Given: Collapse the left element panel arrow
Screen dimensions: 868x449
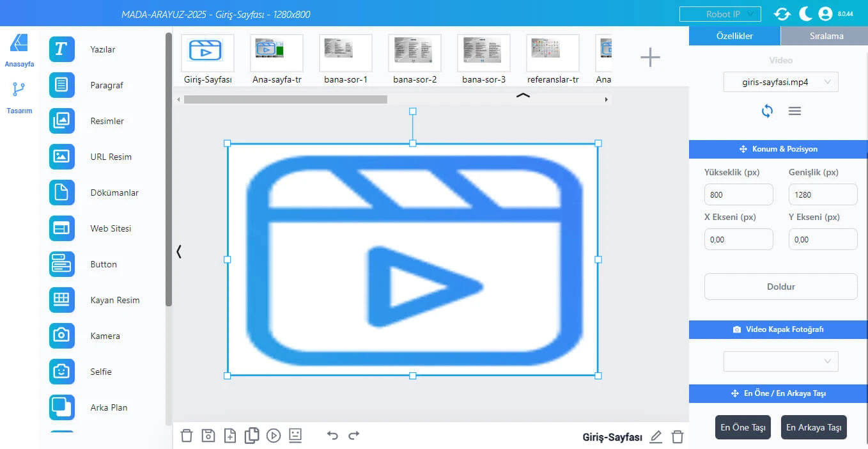Looking at the screenshot, I should click(179, 251).
